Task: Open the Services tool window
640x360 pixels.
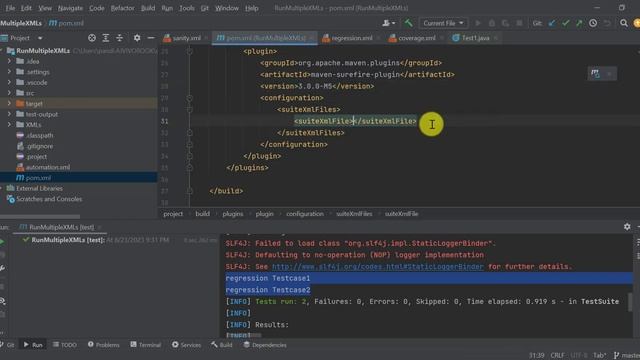Action: point(186,345)
